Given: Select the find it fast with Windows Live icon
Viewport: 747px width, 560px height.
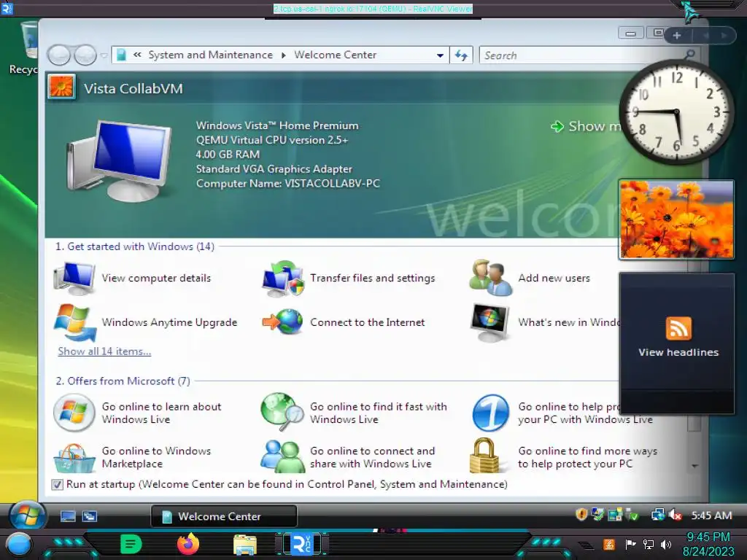Looking at the screenshot, I should click(282, 411).
